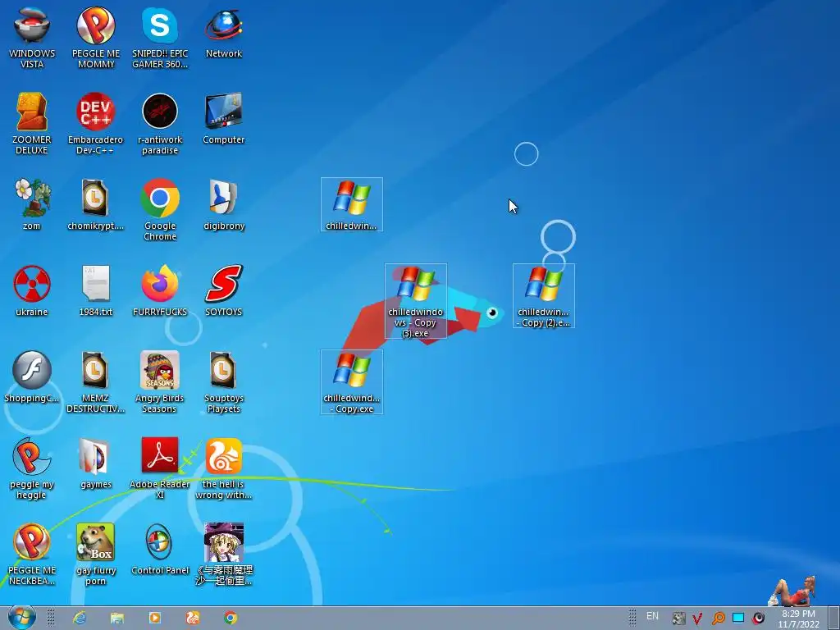The height and width of the screenshot is (630, 840).
Task: Select the PEGGLE ME MOMMY shortcut
Action: click(96, 38)
